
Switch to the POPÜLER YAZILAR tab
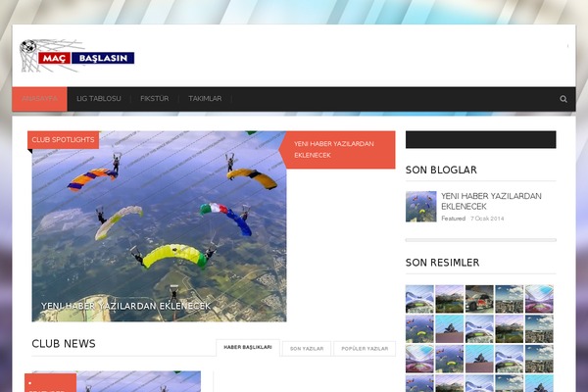(x=365, y=349)
